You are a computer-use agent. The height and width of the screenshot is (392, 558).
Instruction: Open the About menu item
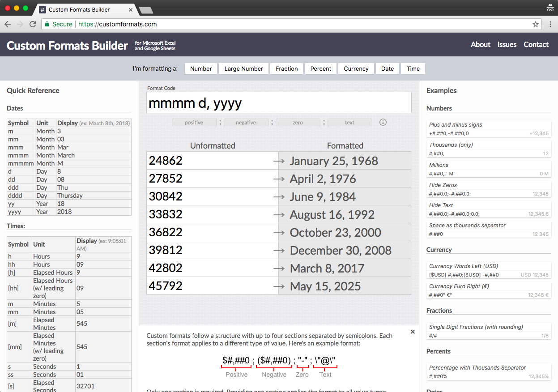click(480, 44)
